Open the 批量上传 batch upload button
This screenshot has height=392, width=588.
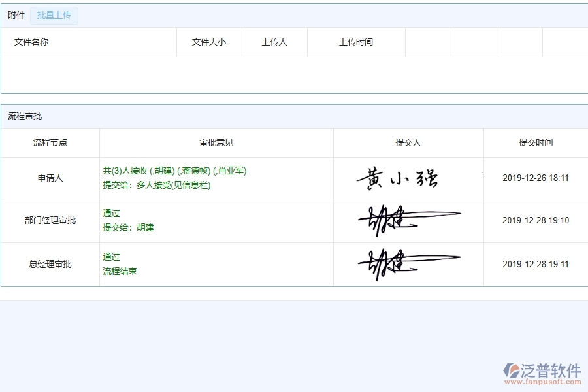pyautogui.click(x=54, y=15)
